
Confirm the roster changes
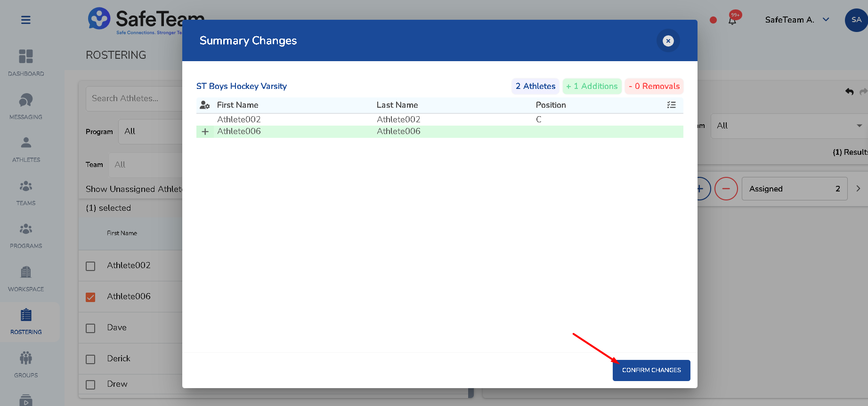tap(651, 370)
